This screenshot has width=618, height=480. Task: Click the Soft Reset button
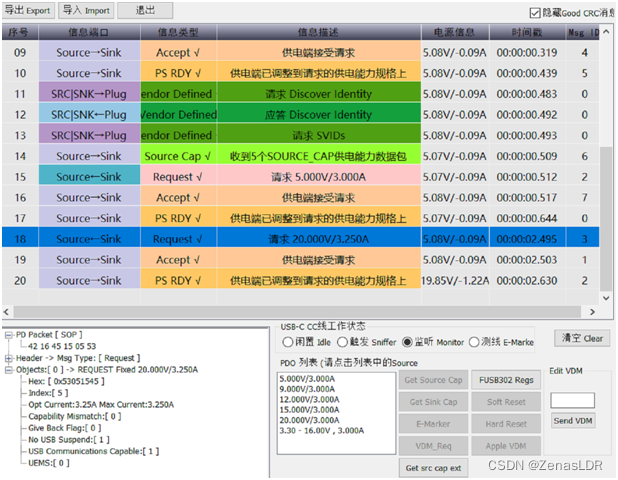506,402
